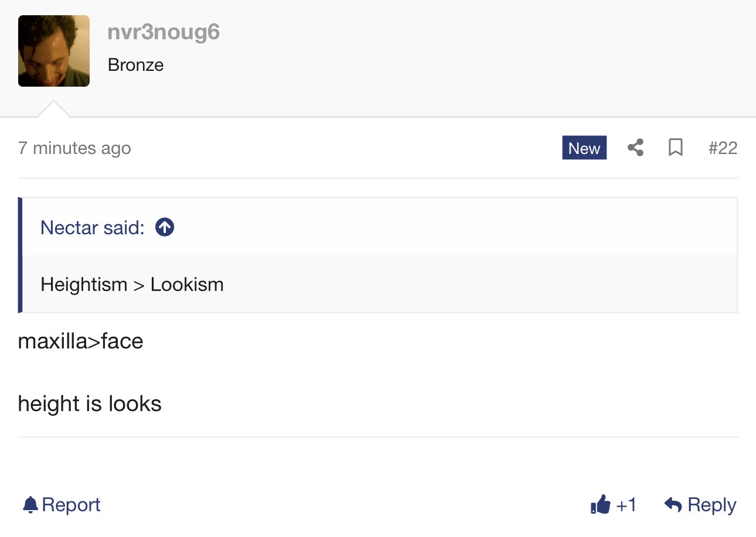Open the nvr3noug6 user profile link
756x537 pixels.
click(164, 32)
